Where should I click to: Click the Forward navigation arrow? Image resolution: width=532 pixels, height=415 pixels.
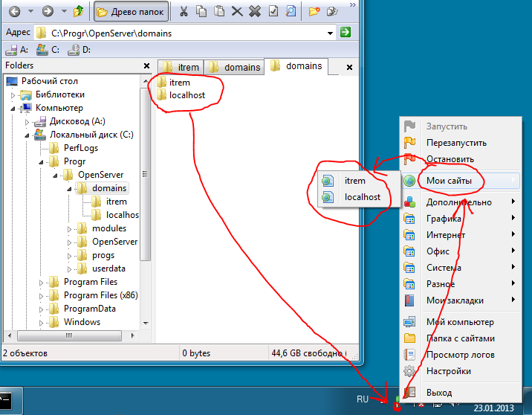coord(48,12)
